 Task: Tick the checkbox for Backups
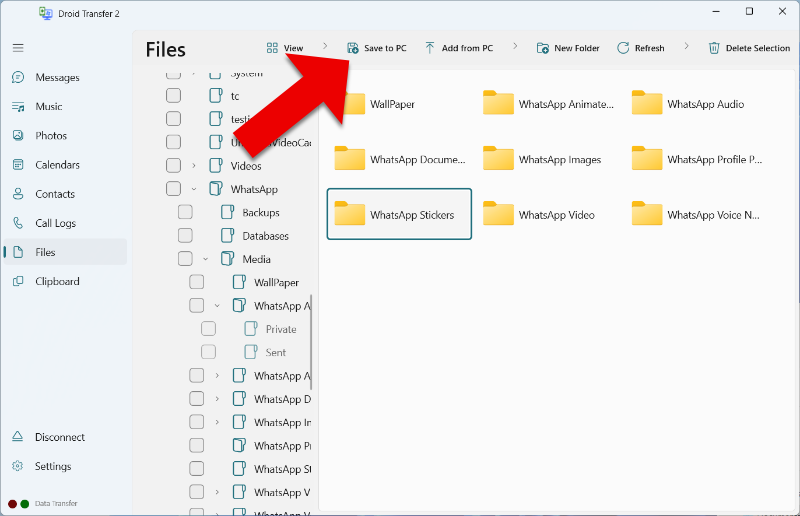(x=185, y=212)
